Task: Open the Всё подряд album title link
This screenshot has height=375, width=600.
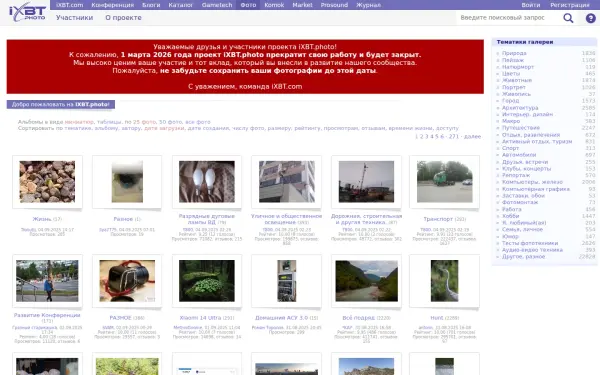Action: point(358,318)
